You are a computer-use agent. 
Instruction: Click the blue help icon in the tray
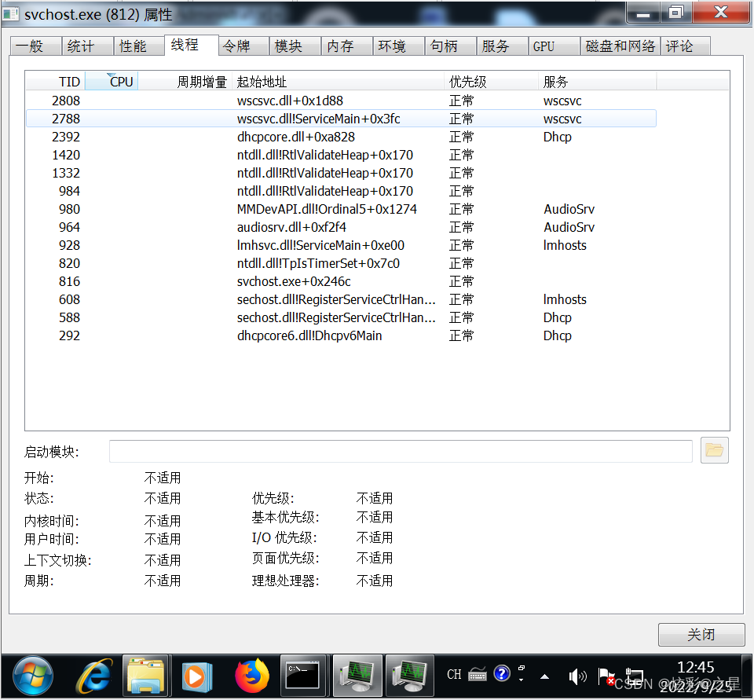501,674
